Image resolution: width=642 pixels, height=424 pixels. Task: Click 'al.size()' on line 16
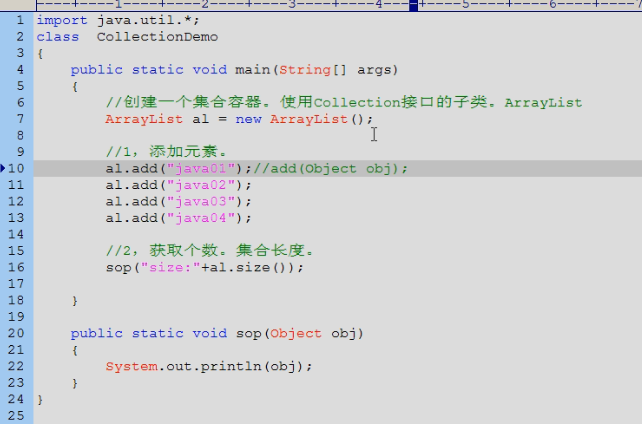click(x=252, y=268)
